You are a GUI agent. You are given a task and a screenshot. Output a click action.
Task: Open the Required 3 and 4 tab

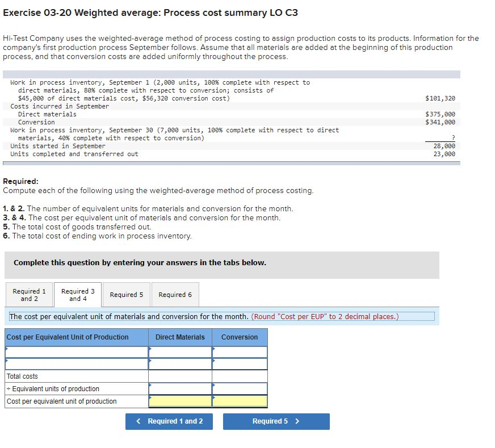point(77,295)
